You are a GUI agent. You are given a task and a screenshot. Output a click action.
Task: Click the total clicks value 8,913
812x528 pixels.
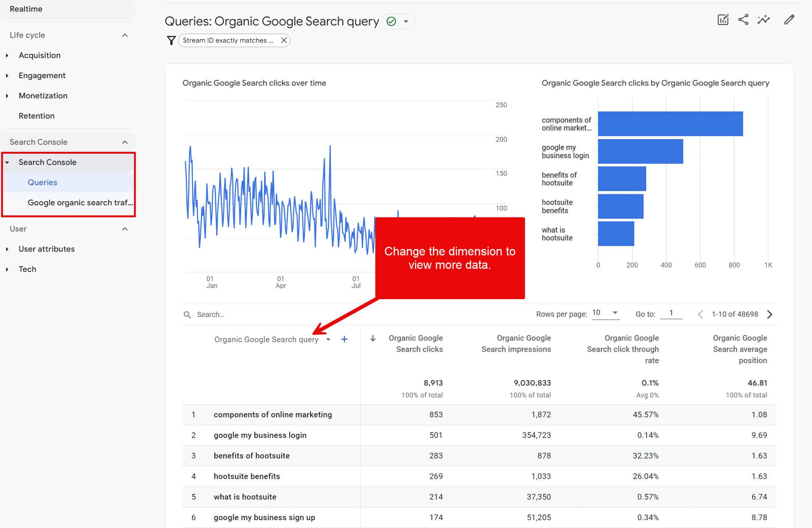pyautogui.click(x=433, y=383)
